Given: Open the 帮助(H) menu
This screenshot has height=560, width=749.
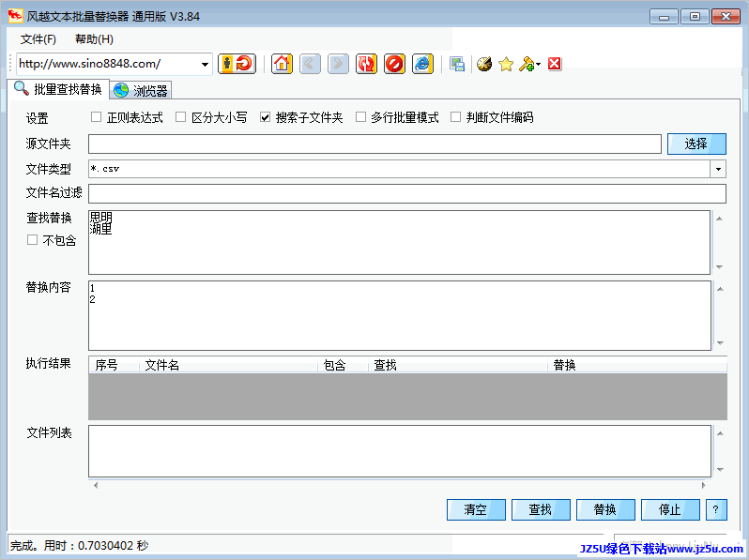Looking at the screenshot, I should click(94, 39).
